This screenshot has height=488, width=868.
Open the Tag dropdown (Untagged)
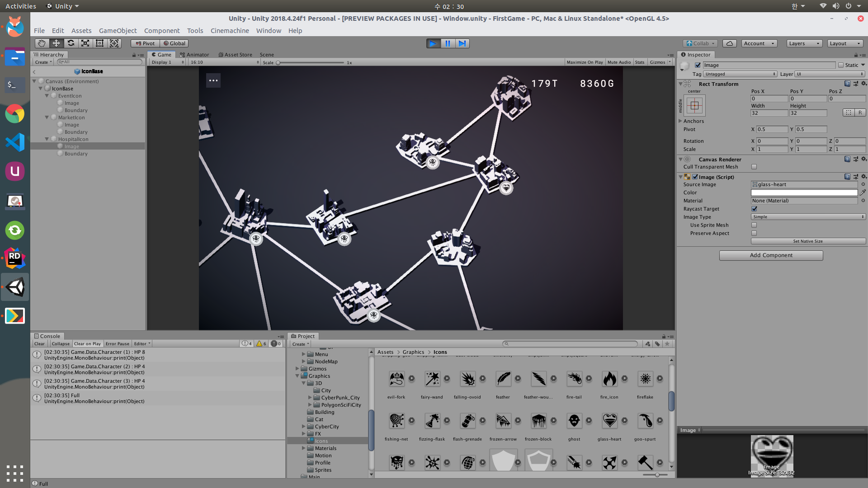740,74
